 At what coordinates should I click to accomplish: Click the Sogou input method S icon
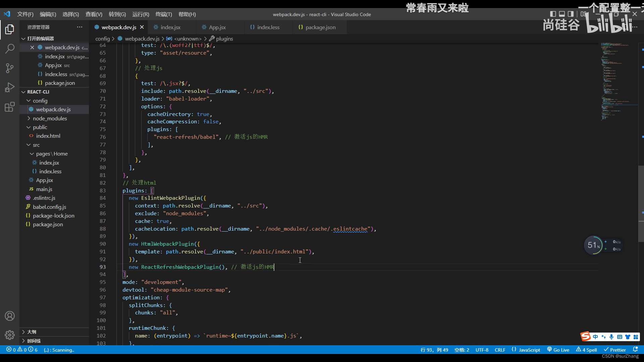pyautogui.click(x=586, y=336)
